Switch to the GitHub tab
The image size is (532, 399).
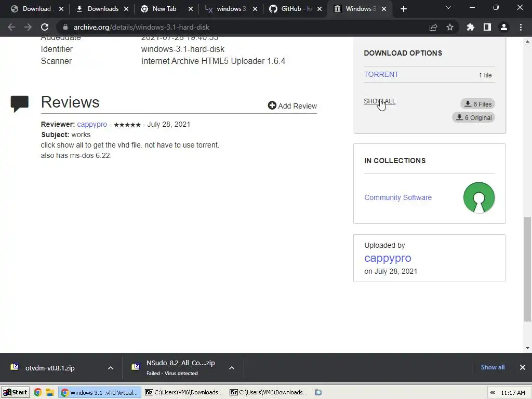pyautogui.click(x=291, y=9)
